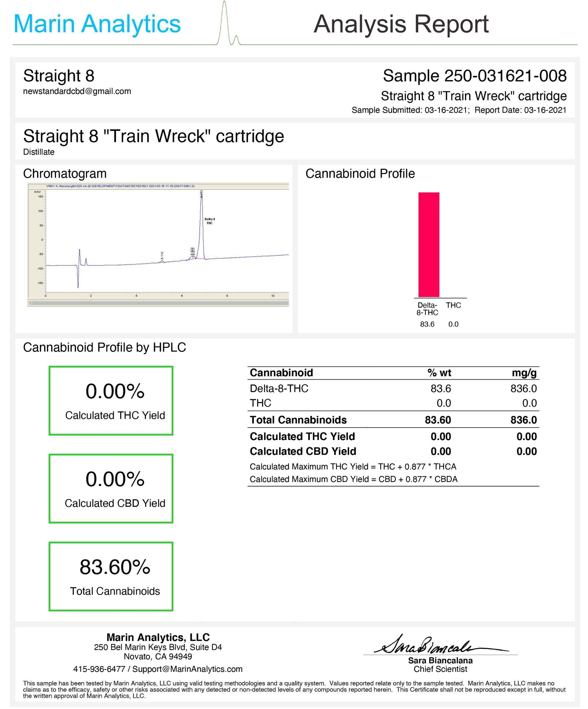Select the 0.00% Calculated THC Yield box

click(x=111, y=401)
